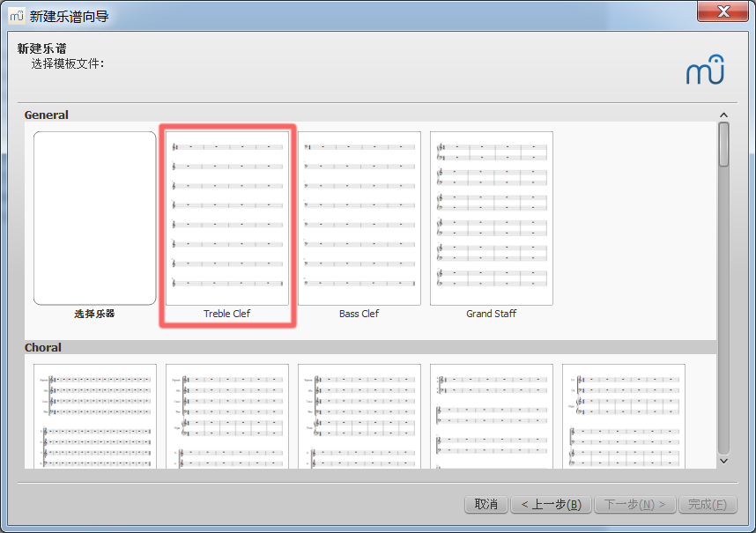The image size is (756, 533).
Task: Pick the third Choral template thumbnail
Action: (359, 416)
